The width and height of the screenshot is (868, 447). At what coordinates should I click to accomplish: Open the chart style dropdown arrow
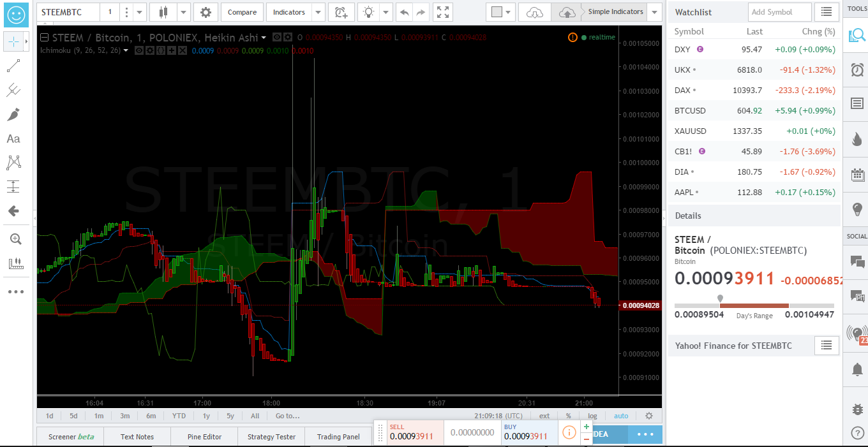184,12
